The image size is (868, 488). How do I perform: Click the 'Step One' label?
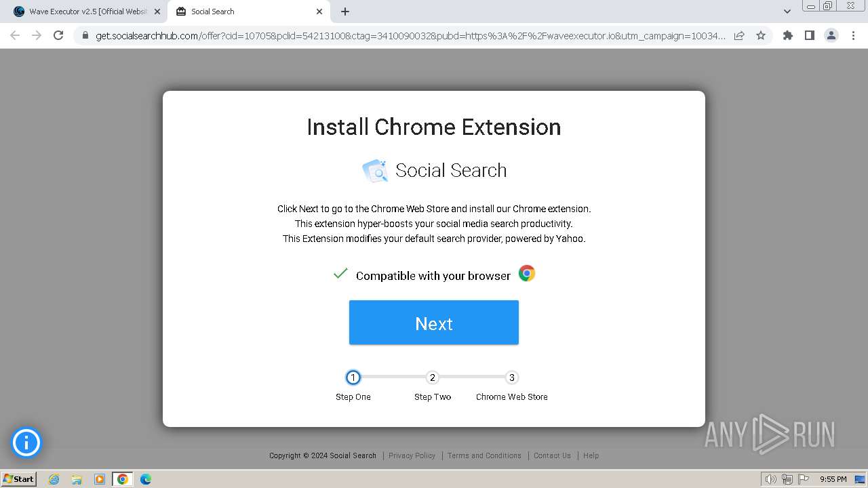click(x=353, y=396)
